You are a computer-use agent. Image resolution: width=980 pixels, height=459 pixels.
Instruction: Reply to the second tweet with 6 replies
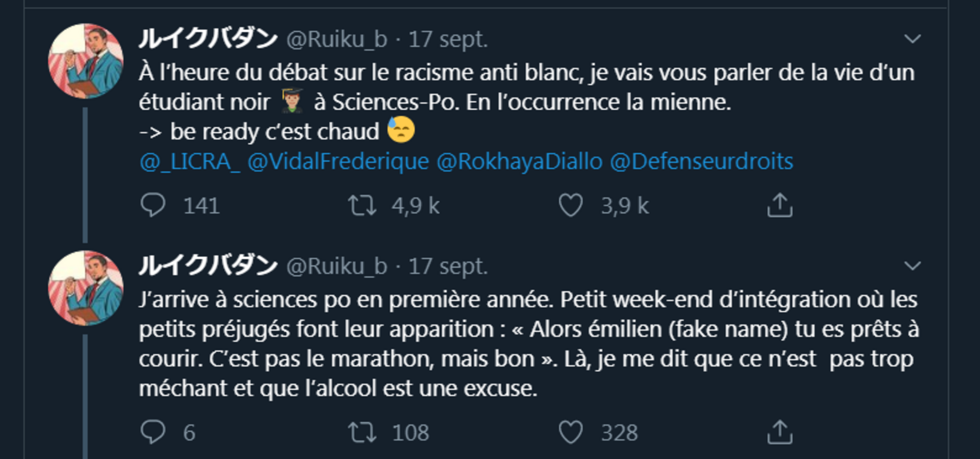coord(153,432)
